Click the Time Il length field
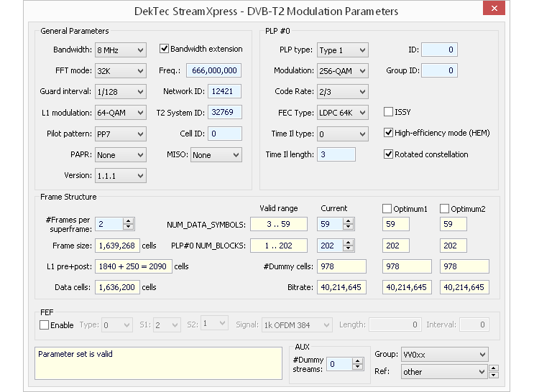This screenshot has width=534, height=392. coord(336,154)
